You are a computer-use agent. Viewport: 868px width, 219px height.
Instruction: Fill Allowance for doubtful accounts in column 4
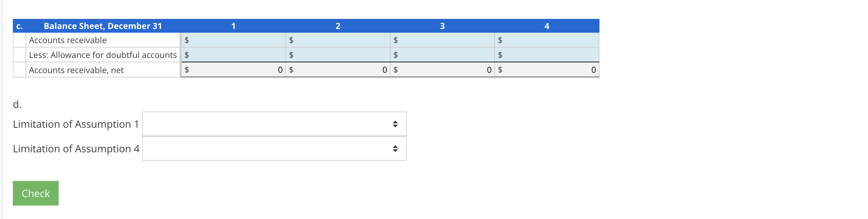click(546, 55)
